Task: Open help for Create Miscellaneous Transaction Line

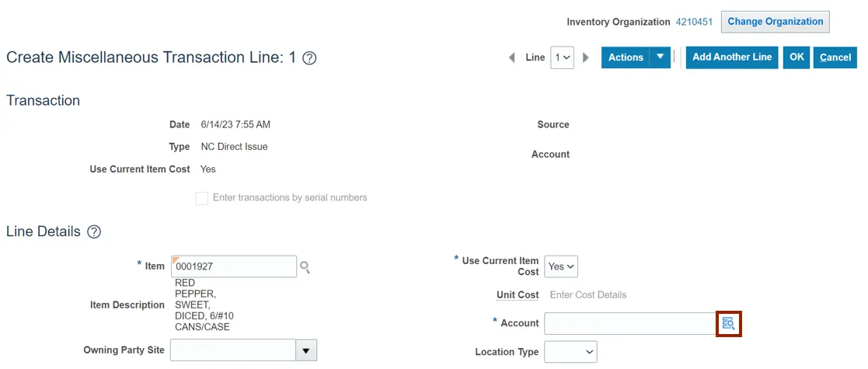Action: coord(309,58)
